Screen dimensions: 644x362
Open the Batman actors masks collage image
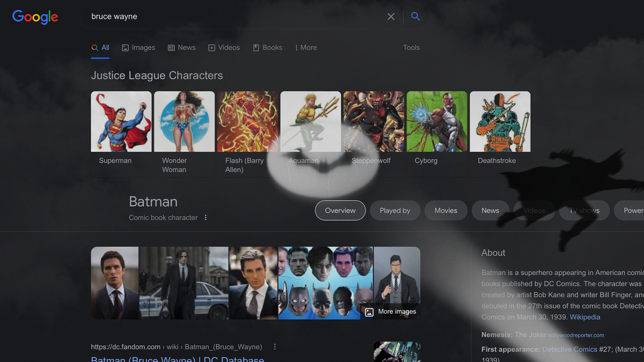pos(326,283)
